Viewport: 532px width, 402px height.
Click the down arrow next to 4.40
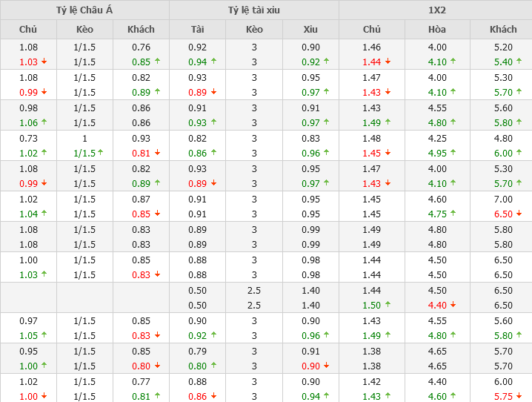coord(453,305)
